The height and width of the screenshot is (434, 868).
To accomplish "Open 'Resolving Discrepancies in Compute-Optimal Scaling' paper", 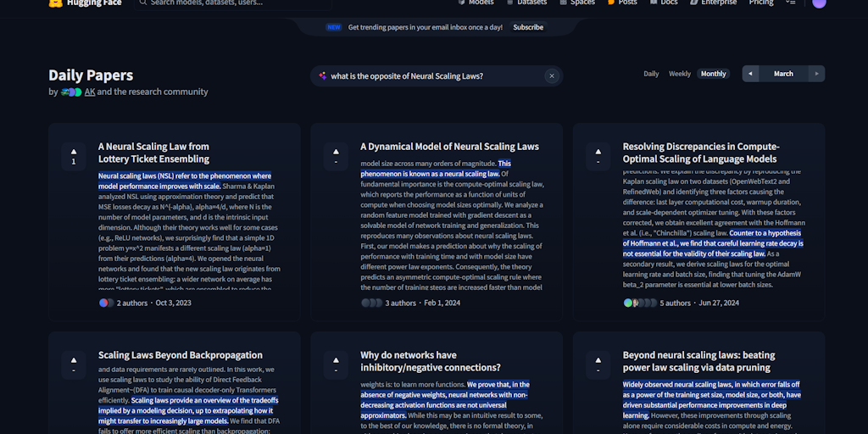I will click(x=701, y=153).
